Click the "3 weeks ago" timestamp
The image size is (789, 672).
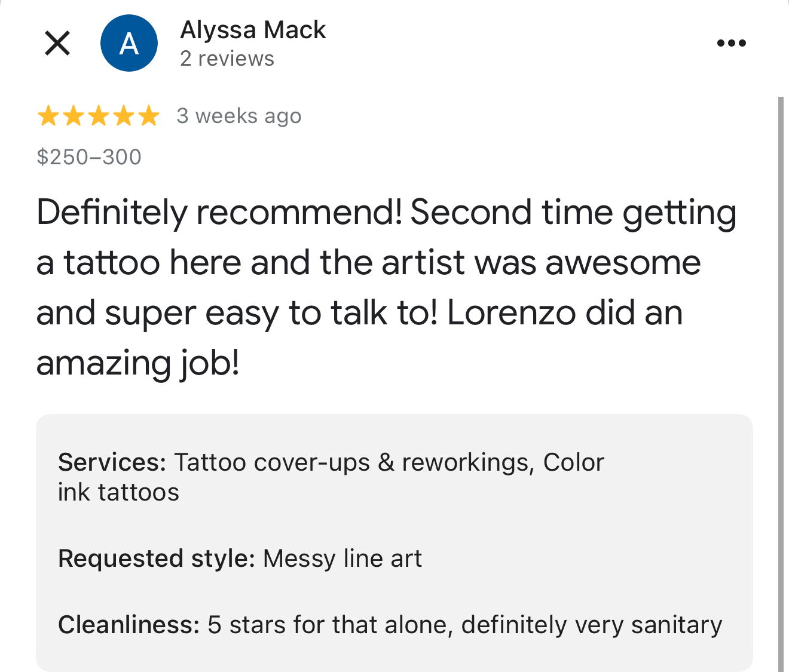238,116
